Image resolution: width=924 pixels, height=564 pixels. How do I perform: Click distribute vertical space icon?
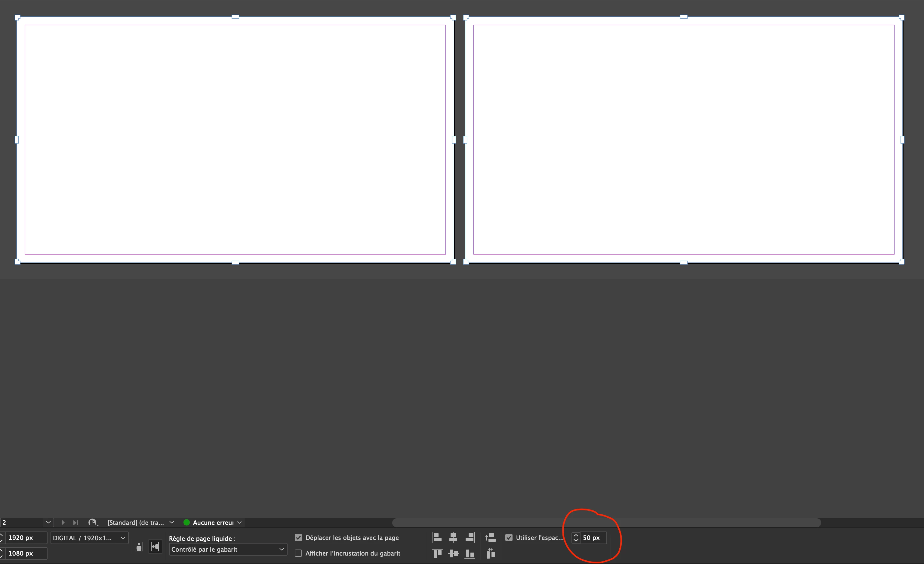491,537
